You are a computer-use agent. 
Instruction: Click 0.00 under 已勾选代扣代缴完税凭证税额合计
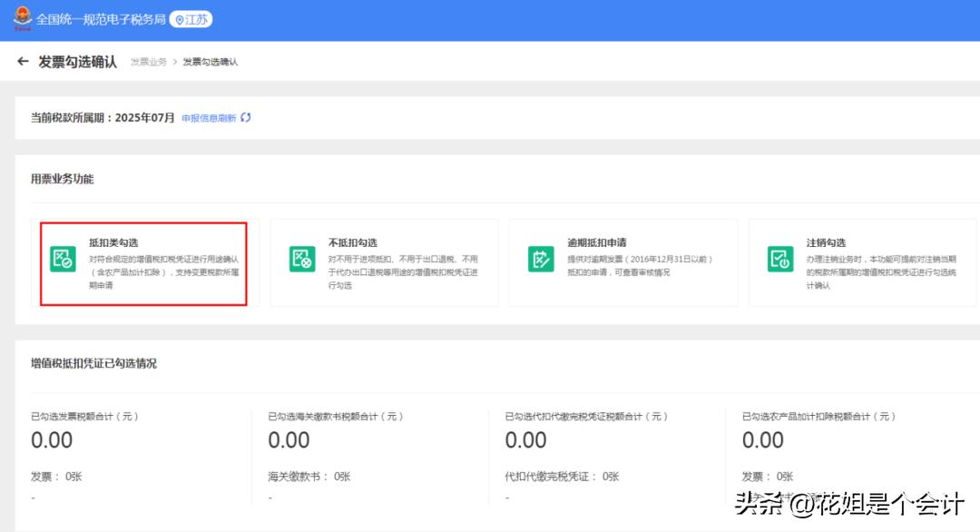coord(525,440)
